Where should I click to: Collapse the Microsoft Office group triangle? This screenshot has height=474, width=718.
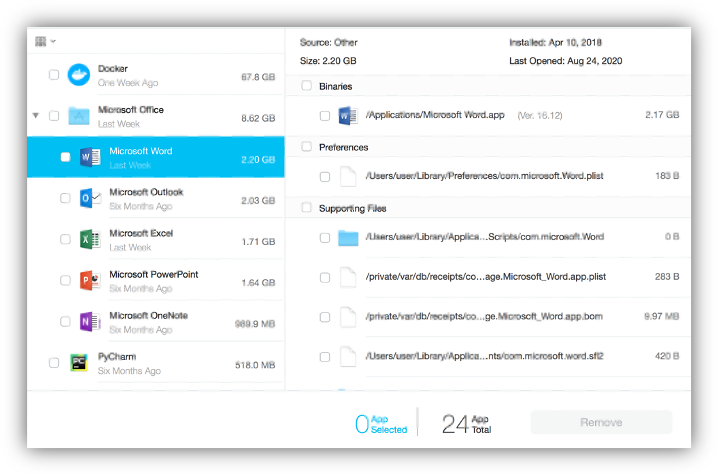[x=36, y=116]
